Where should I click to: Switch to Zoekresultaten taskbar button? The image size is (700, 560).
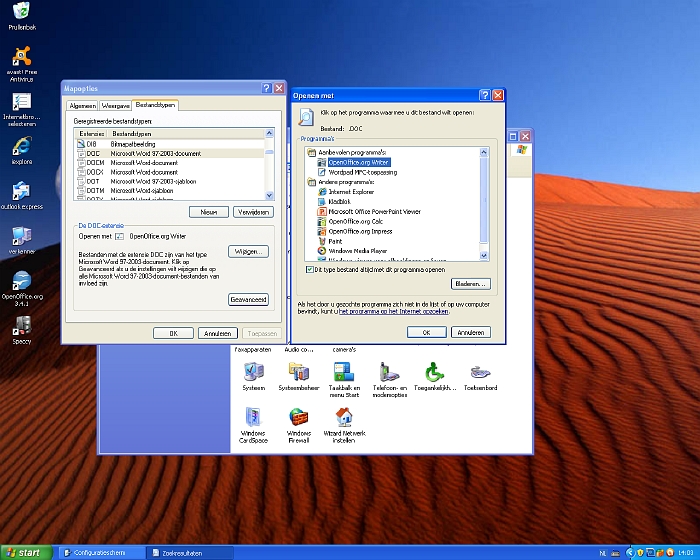pos(191,553)
